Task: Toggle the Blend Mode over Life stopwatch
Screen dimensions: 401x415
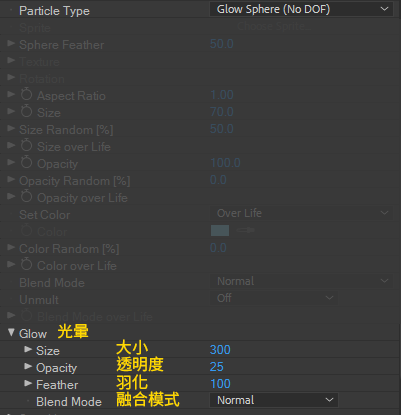Action: (26, 316)
